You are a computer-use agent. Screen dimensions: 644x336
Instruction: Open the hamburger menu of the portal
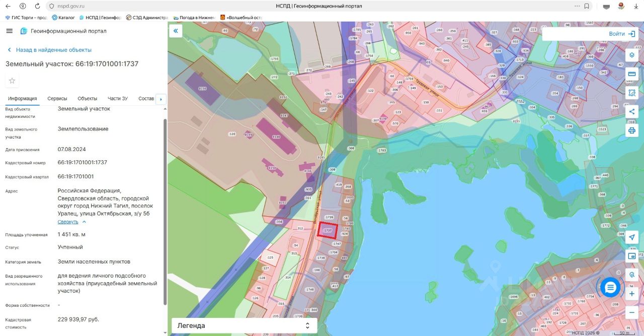pos(9,31)
